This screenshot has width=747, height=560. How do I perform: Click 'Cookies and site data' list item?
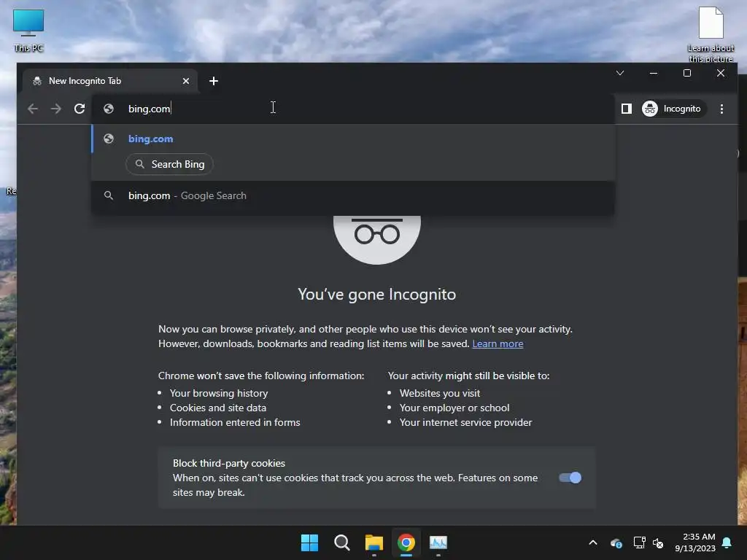218,408
